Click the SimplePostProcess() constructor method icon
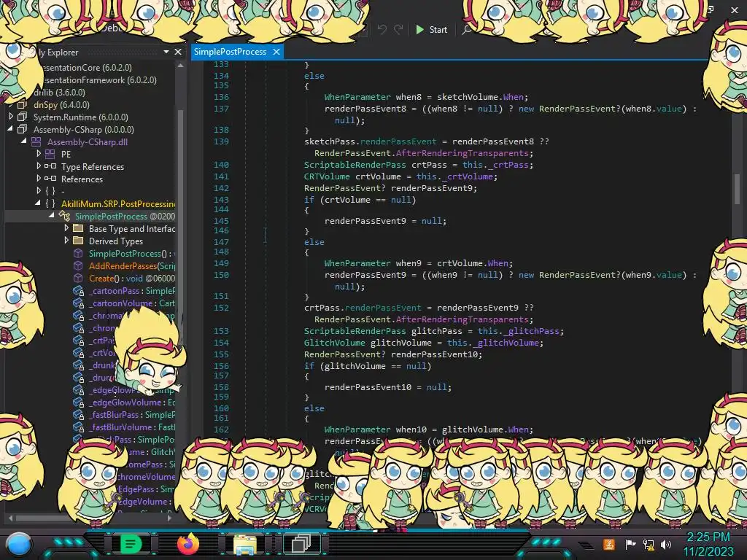The image size is (747, 560). click(78, 253)
